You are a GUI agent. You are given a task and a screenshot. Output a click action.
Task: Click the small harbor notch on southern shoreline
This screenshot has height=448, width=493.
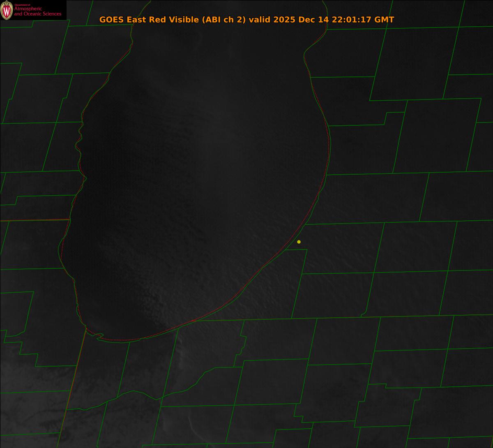pos(99,336)
